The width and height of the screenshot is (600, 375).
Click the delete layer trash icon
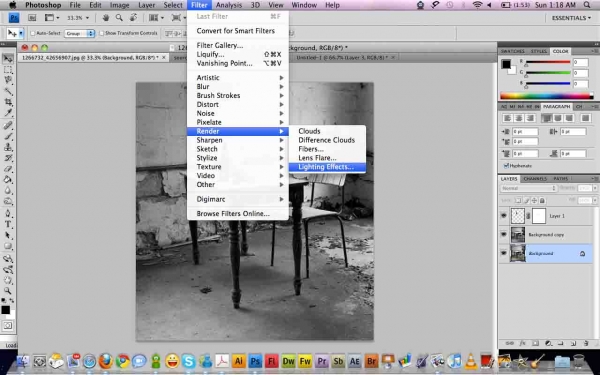pos(585,343)
